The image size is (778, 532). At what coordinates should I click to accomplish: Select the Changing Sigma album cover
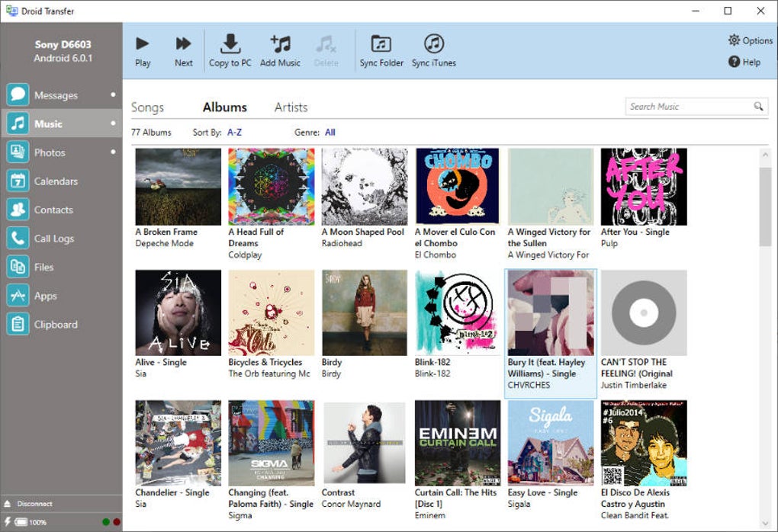272,444
